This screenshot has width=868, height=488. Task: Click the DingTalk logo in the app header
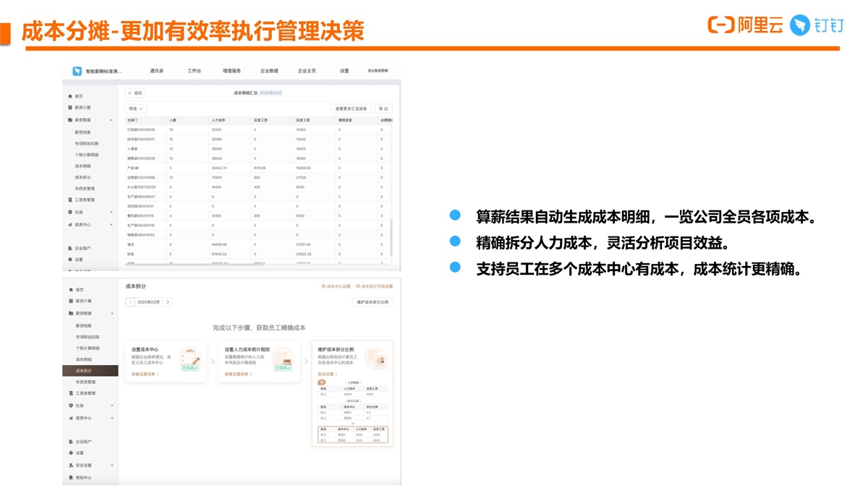click(77, 71)
